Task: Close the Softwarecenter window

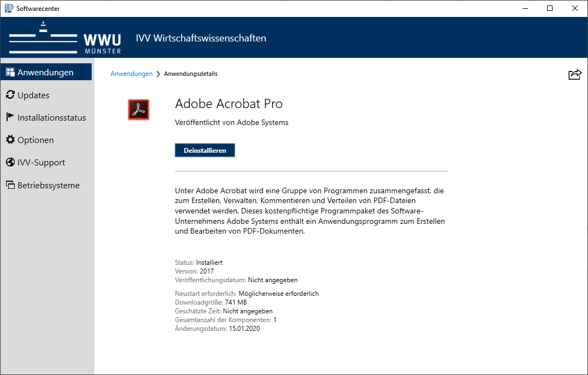Action: (x=574, y=8)
